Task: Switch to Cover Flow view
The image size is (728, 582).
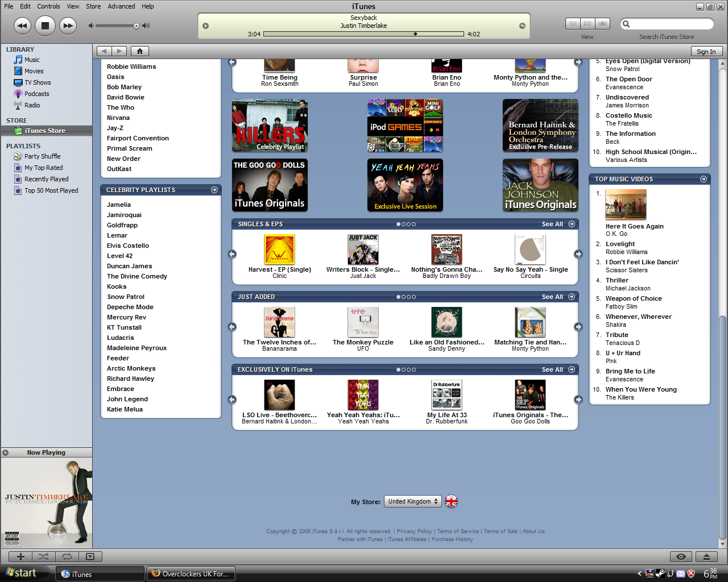Action: (x=602, y=24)
